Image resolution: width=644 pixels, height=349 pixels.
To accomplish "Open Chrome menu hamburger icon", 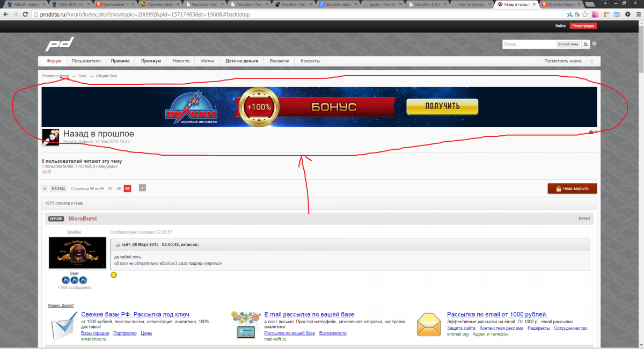I will pos(638,14).
